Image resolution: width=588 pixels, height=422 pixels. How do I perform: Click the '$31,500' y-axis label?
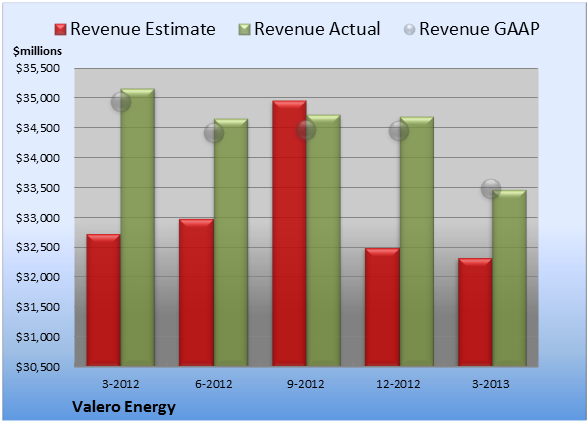coord(38,307)
